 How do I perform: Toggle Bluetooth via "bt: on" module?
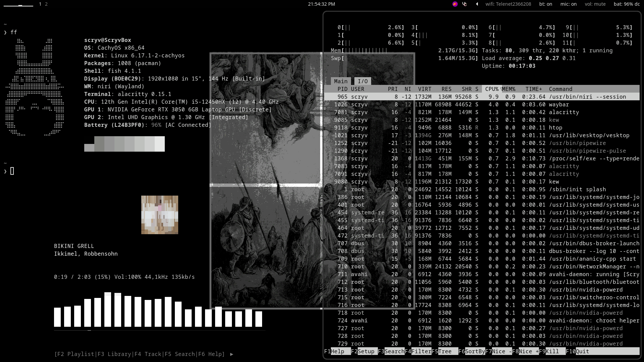545,4
